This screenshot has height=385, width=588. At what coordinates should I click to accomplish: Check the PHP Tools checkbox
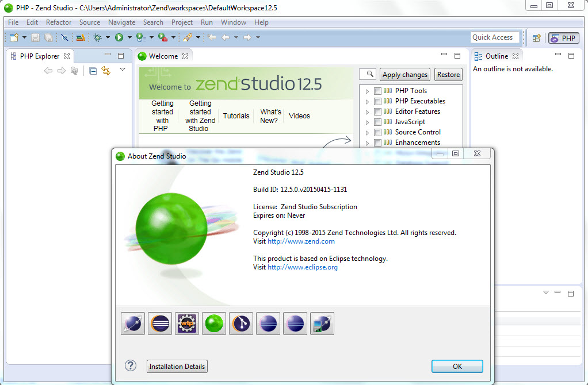point(377,91)
